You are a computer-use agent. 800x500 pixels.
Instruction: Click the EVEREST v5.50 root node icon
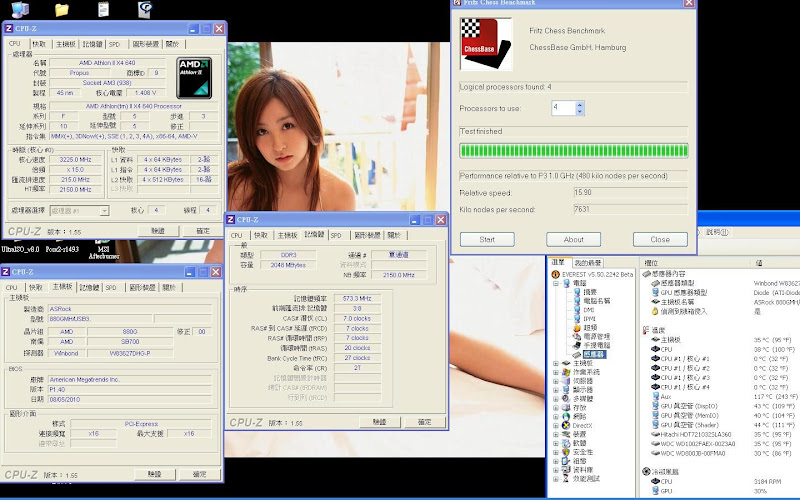point(556,274)
